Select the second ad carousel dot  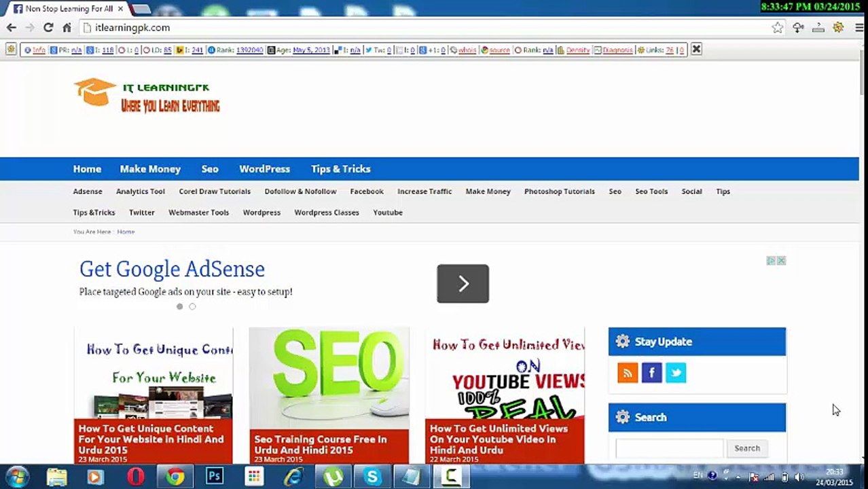pyautogui.click(x=192, y=306)
